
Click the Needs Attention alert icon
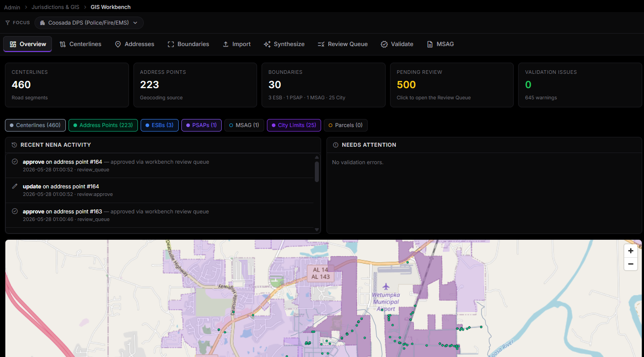coord(336,145)
